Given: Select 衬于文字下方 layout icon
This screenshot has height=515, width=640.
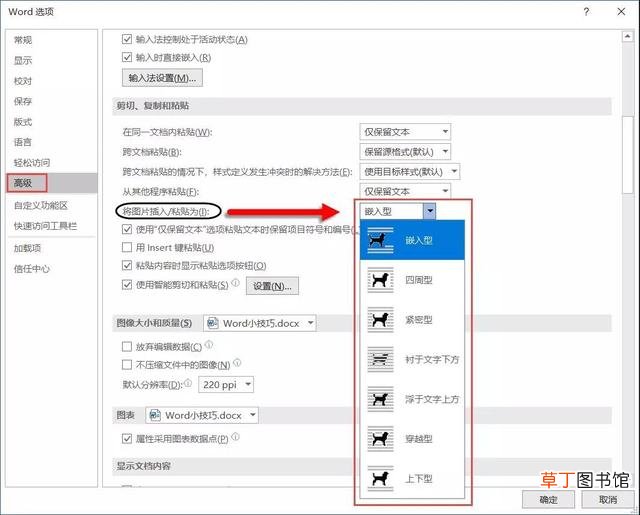Looking at the screenshot, I should click(380, 359).
